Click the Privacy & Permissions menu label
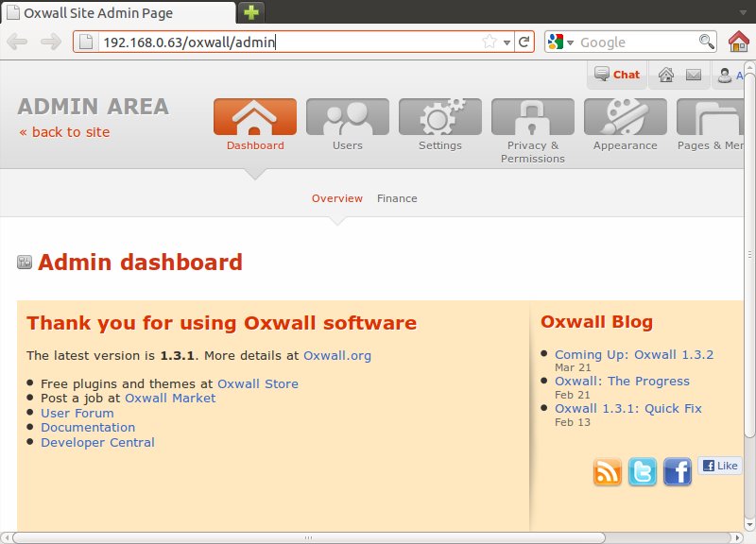756x544 pixels. click(533, 152)
